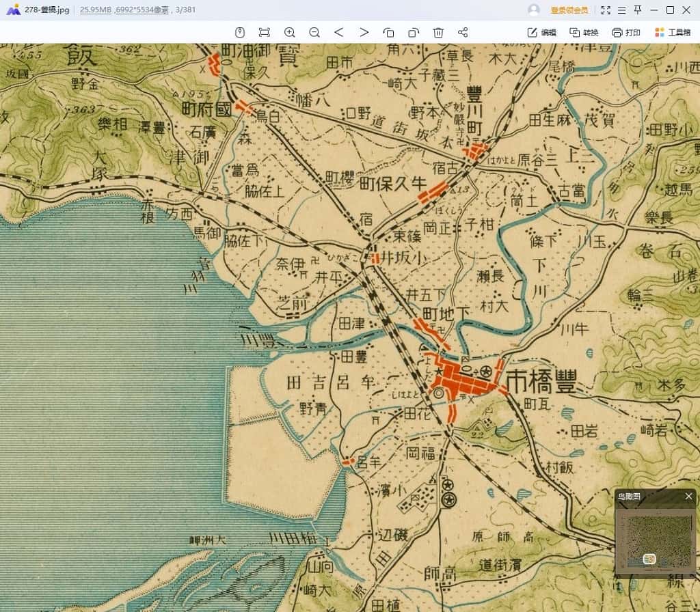The image size is (700, 612).
Task: Fit the image to the window
Action: click(x=265, y=32)
